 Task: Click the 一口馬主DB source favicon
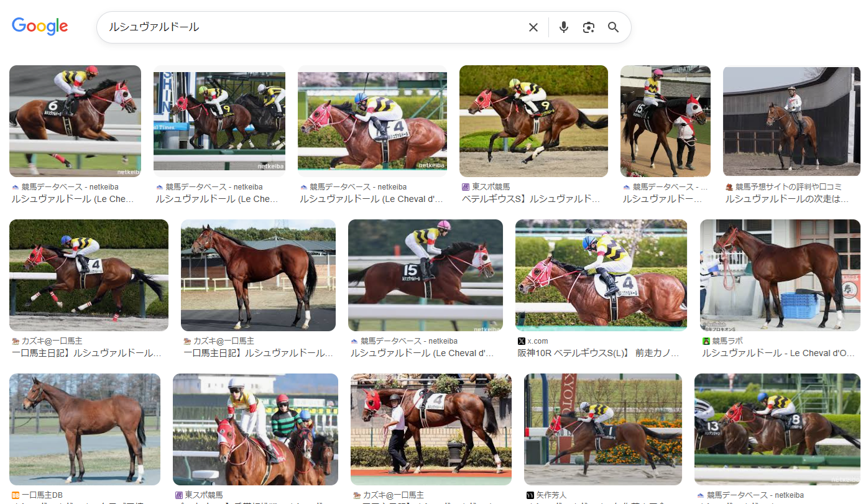(x=16, y=495)
